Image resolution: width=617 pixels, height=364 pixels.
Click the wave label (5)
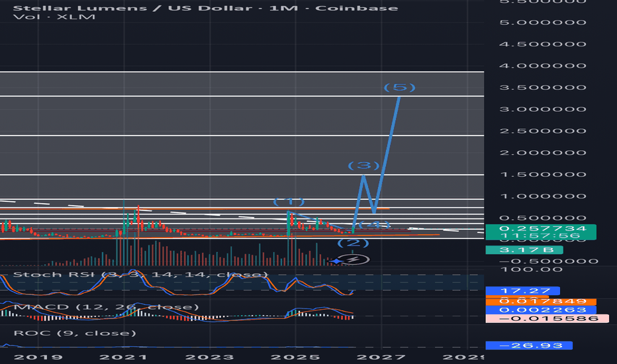399,87
